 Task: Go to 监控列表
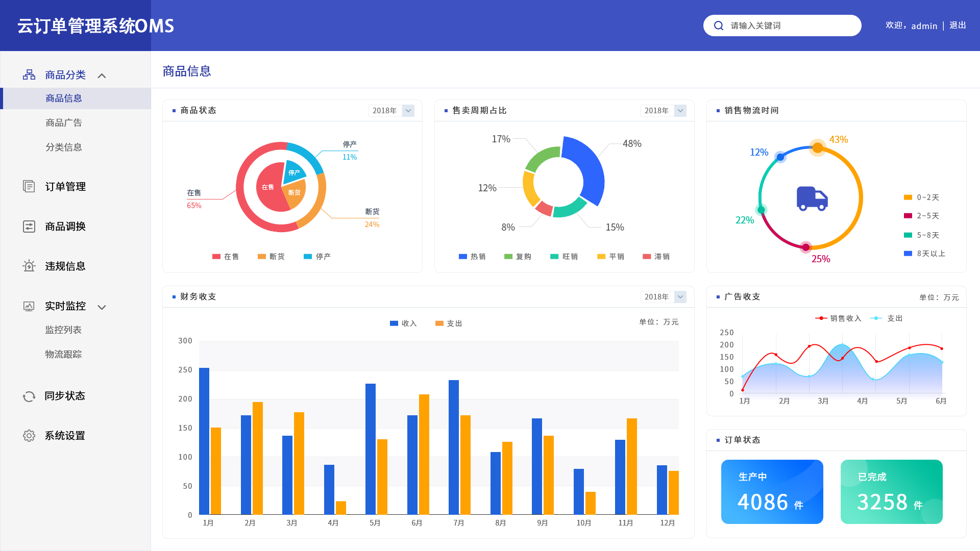tap(63, 330)
